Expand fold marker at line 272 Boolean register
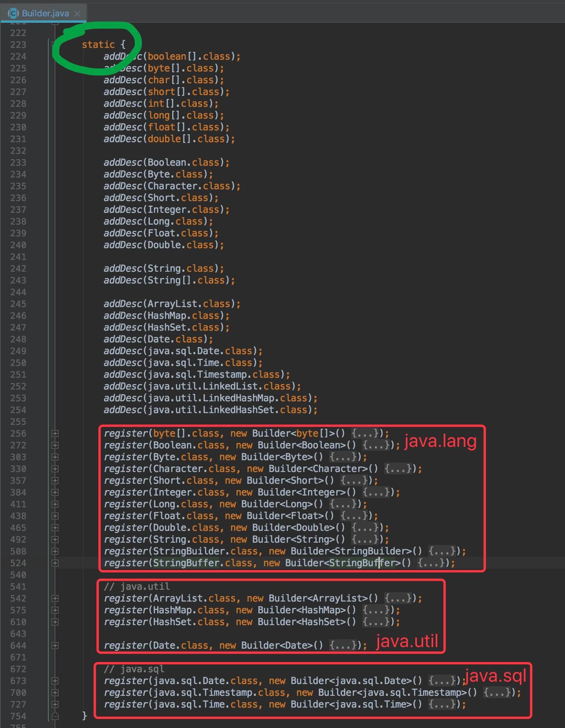 click(55, 445)
